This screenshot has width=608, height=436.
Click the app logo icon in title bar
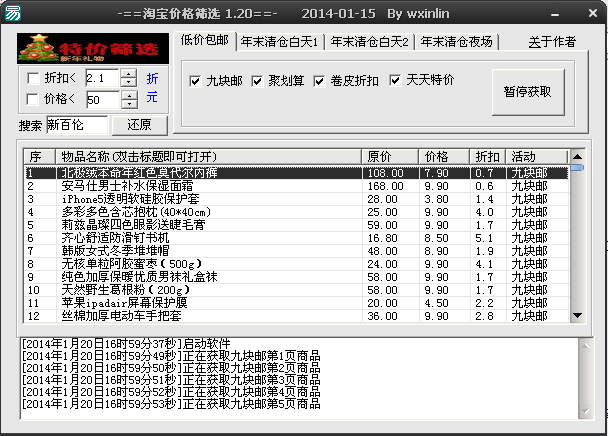click(12, 14)
